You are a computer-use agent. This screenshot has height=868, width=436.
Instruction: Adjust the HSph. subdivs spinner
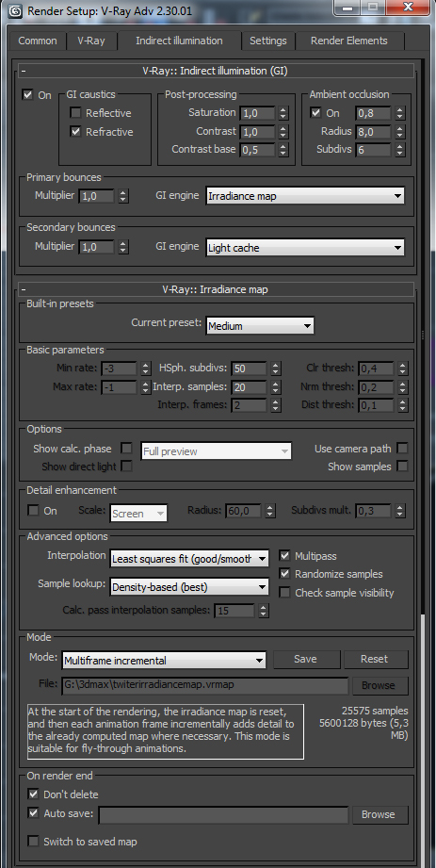coord(276,368)
